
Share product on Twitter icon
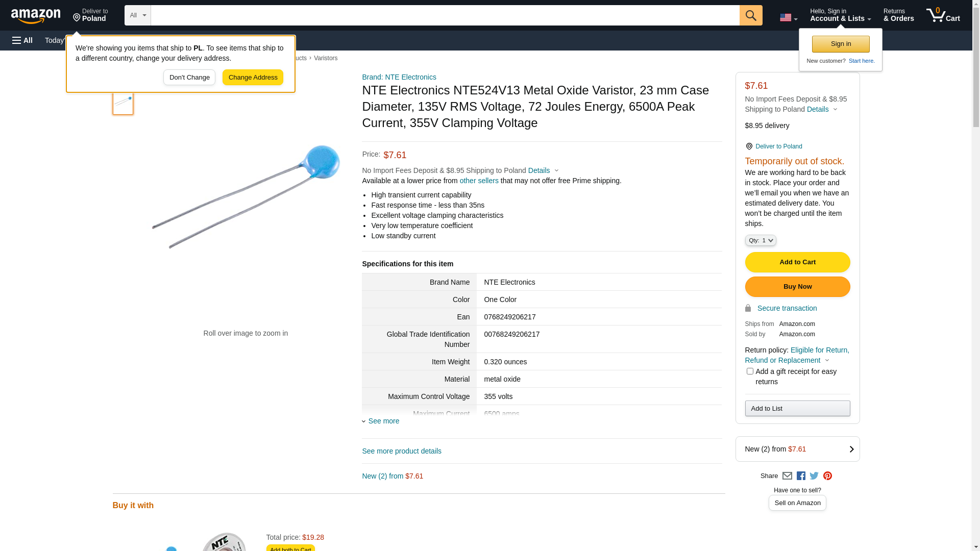click(814, 476)
